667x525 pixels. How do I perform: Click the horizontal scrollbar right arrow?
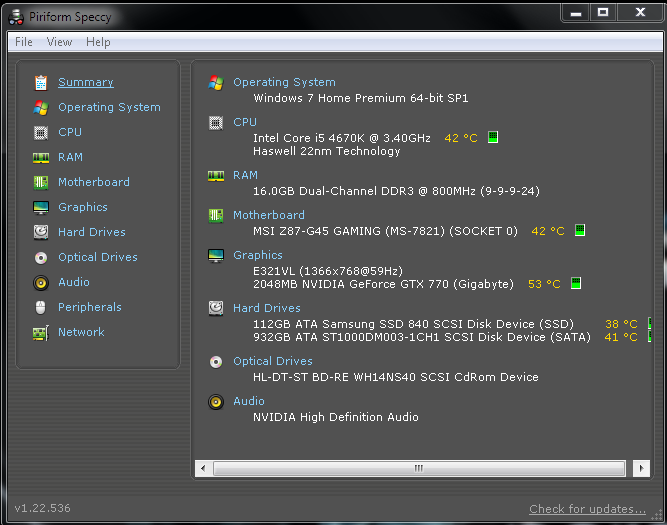point(641,468)
